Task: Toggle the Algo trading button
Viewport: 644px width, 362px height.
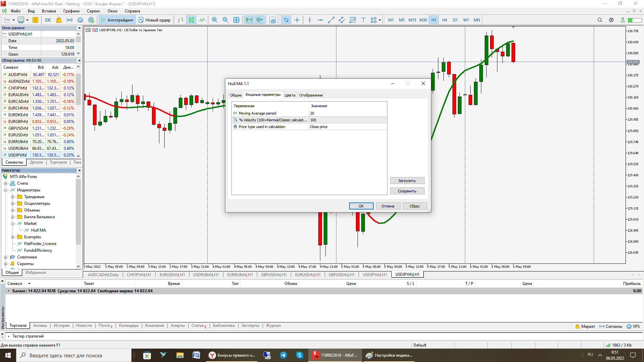Action: 117,20
